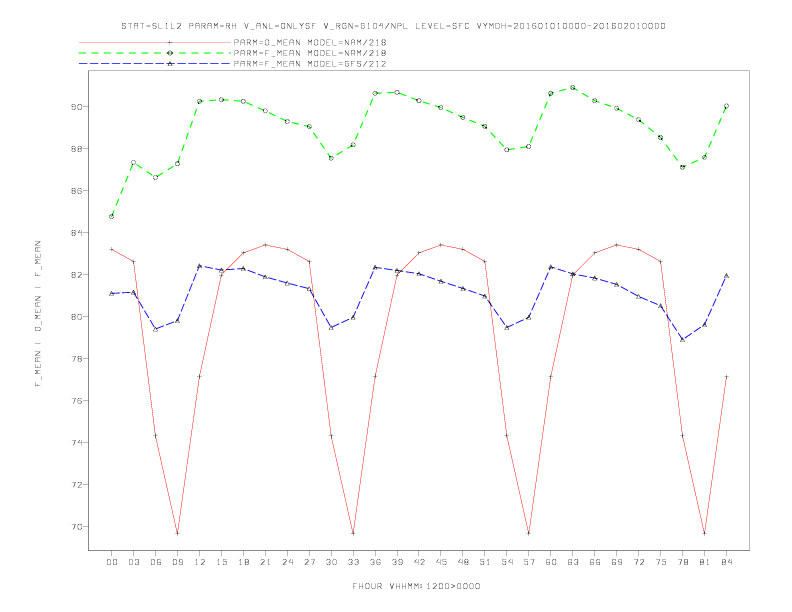The width and height of the screenshot is (792, 612).
Task: Select legend entry PARM=F_MEAN MODEL=GFS/212
Action: 310,64
